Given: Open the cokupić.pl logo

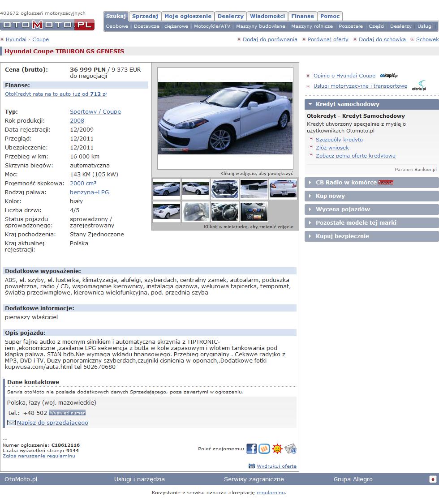Looking at the screenshot, I should pyautogui.click(x=389, y=76).
